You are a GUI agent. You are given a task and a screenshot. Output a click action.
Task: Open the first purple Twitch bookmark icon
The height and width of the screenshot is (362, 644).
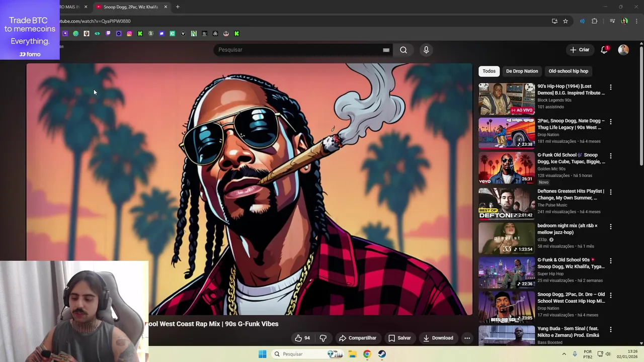click(65, 34)
